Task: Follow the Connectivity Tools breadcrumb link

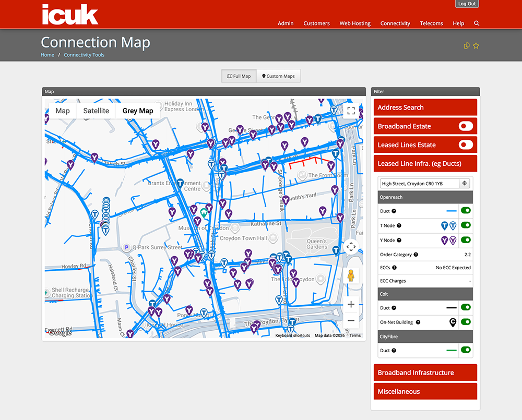Action: [x=84, y=55]
